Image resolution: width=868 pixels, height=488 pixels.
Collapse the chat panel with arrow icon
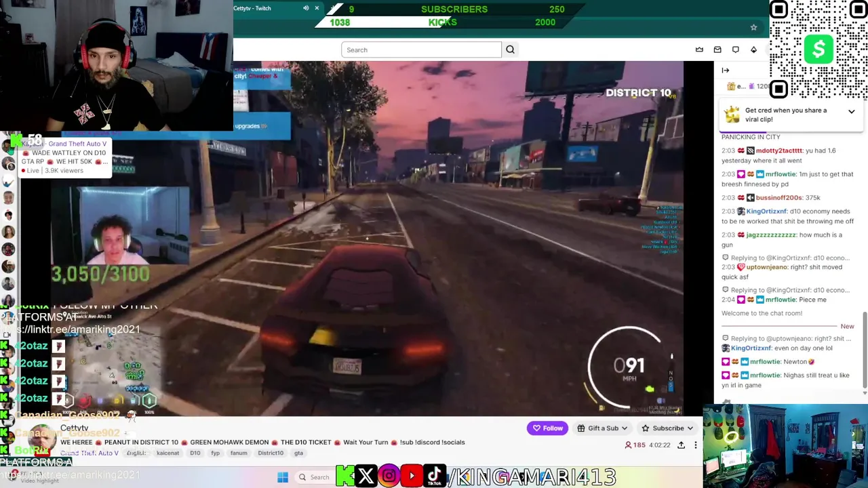click(x=726, y=70)
